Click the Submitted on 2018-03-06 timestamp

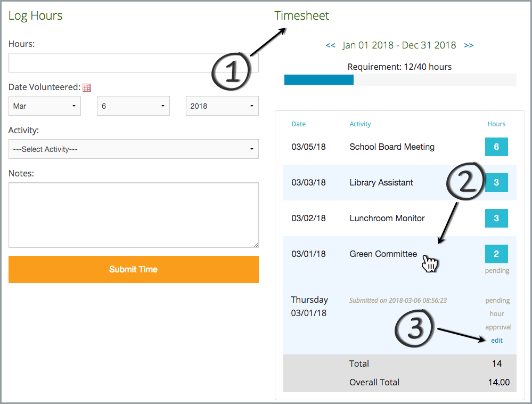398,301
